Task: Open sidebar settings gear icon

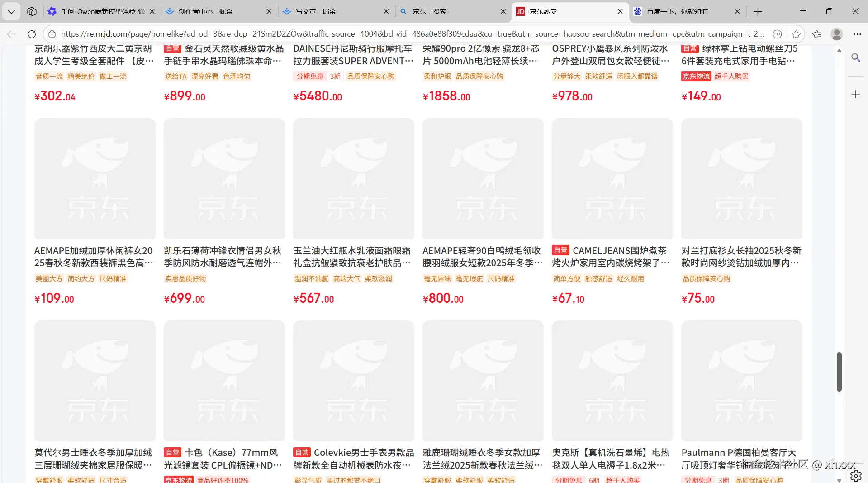Action: pos(856,475)
